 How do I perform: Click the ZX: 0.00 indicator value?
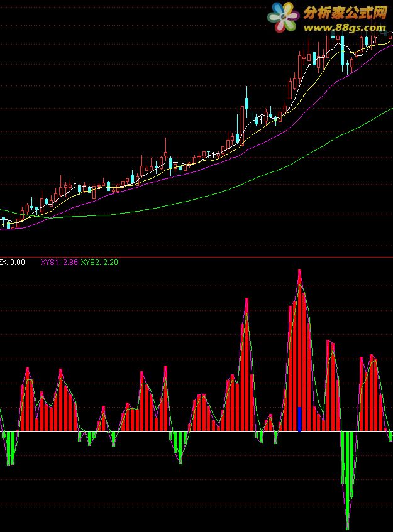[x=12, y=263]
